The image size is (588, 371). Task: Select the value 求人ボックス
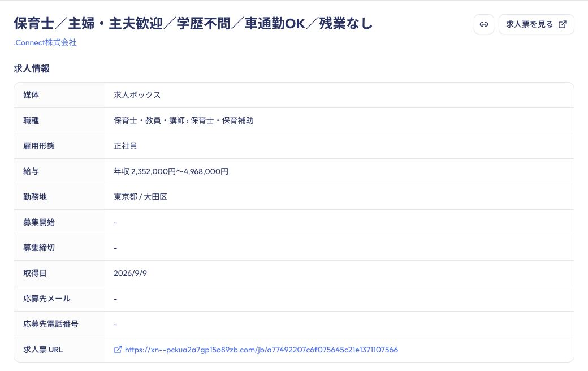[x=137, y=95]
